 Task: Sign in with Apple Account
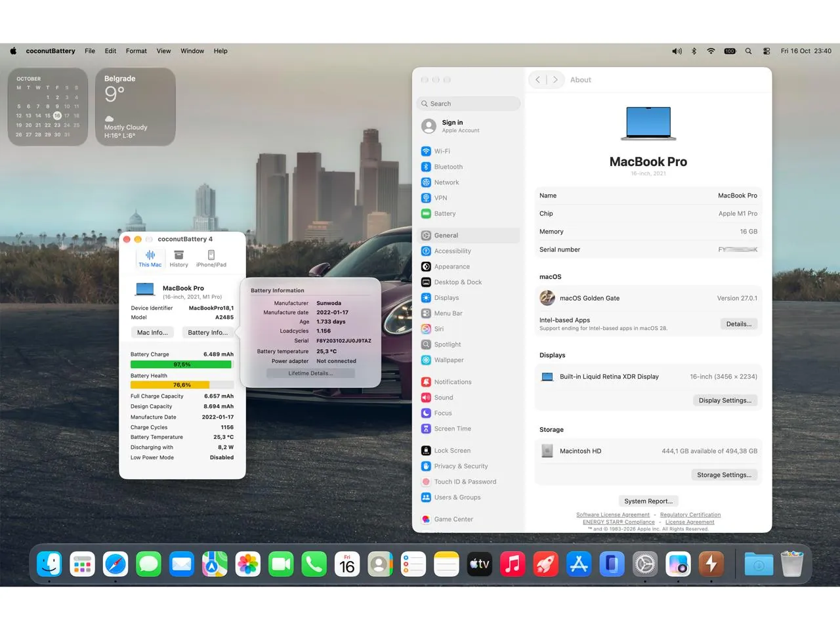(469, 126)
